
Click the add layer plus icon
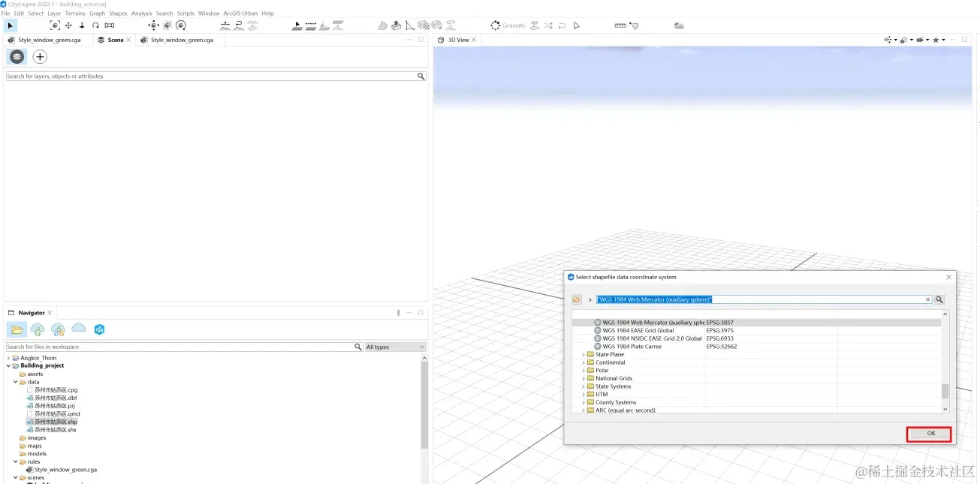pos(40,57)
